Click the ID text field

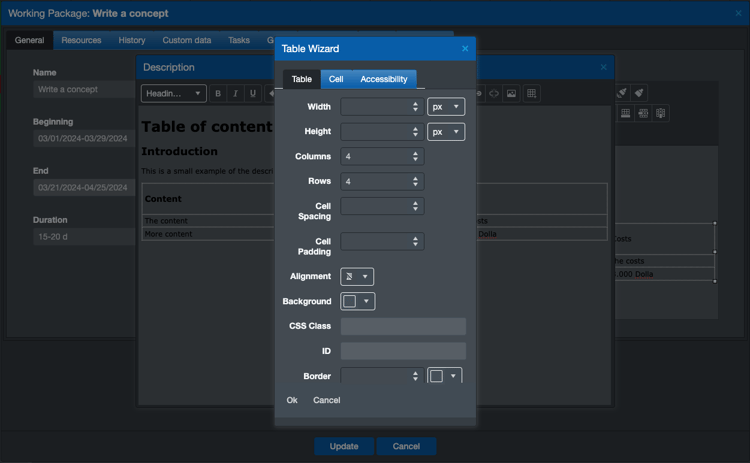[403, 351]
